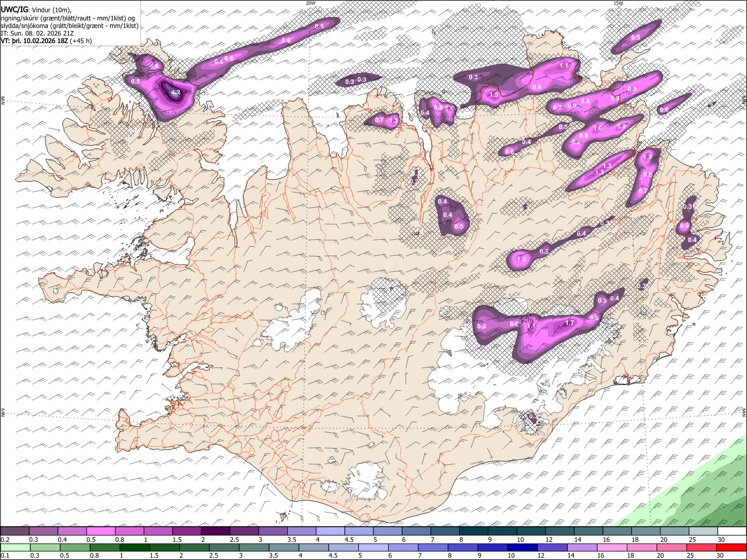
Task: Click the "UWC/IG" title text
Action: (13, 10)
